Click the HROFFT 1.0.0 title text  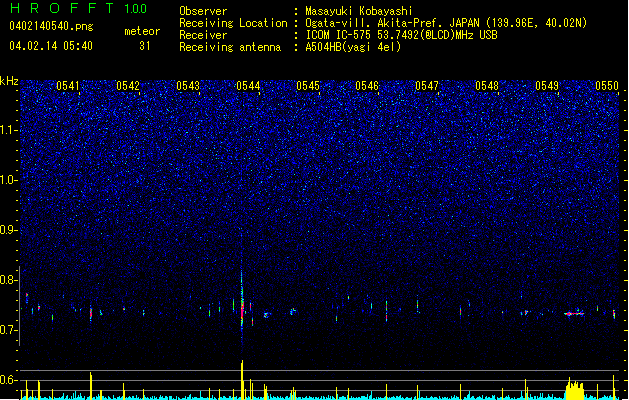79,8
